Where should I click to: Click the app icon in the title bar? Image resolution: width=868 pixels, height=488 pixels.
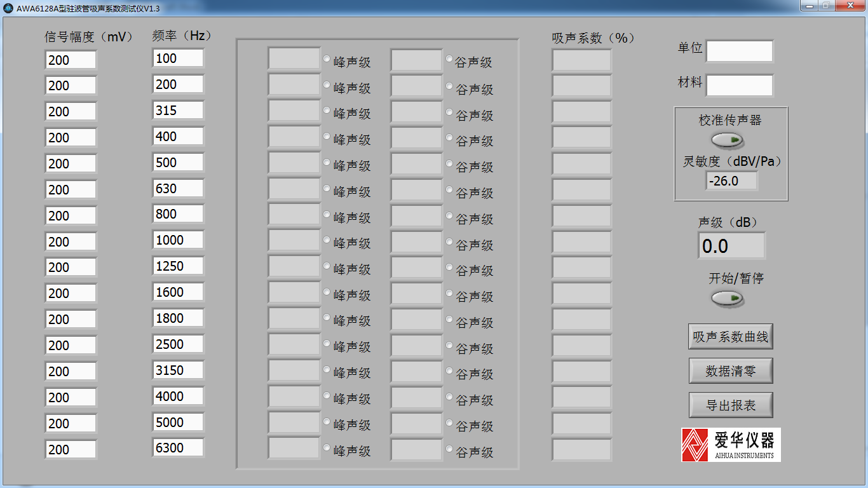click(8, 8)
